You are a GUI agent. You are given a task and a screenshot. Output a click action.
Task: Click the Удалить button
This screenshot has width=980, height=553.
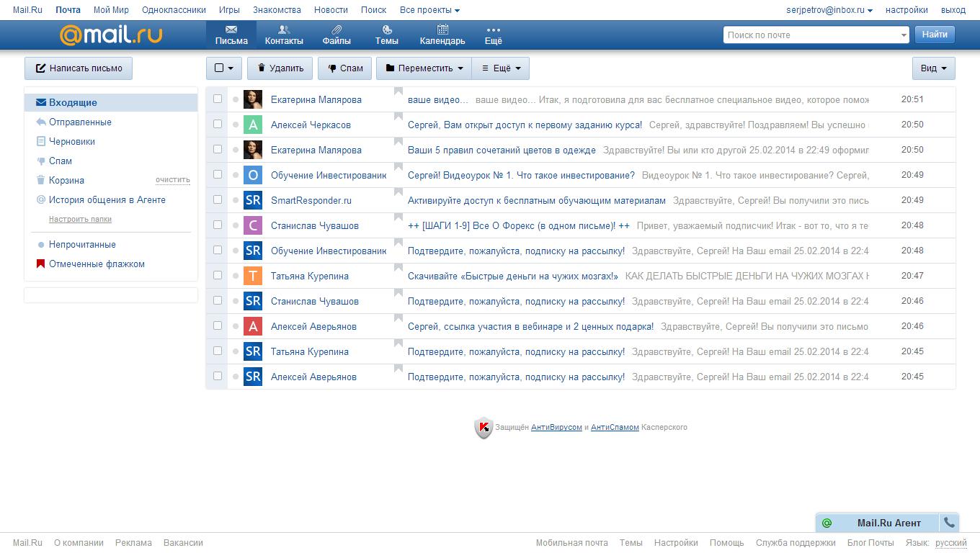(x=280, y=68)
